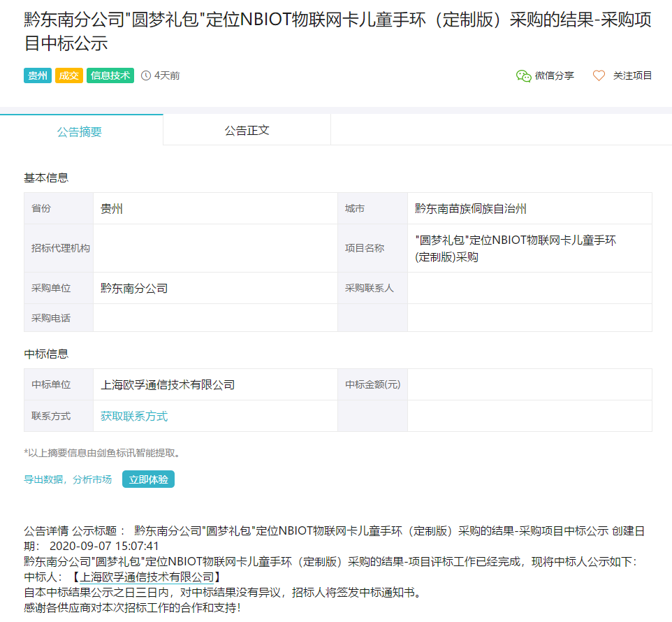The height and width of the screenshot is (622, 672).
Task: Click 4天前 timestamp text
Action: point(167,75)
